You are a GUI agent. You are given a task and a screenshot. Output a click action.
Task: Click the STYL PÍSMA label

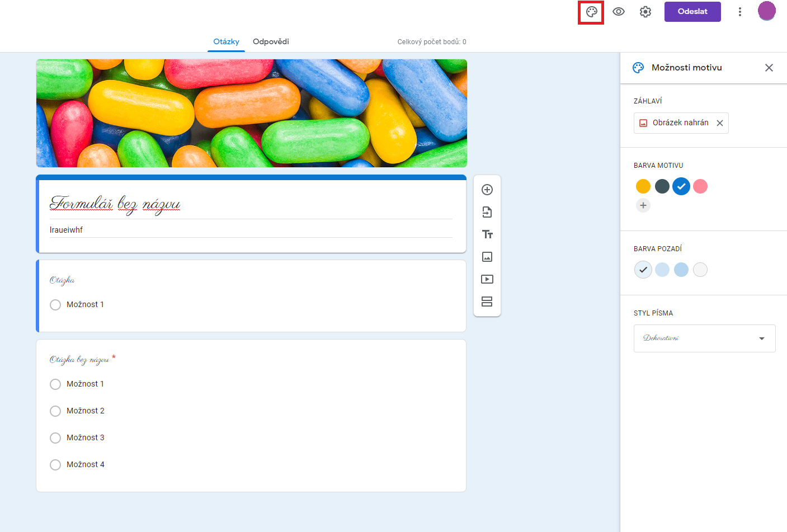tap(653, 313)
